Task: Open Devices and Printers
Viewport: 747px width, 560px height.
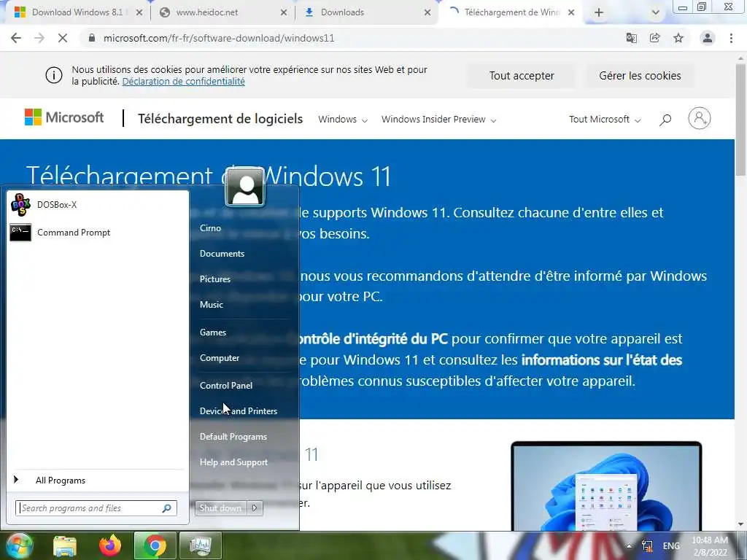Action: click(239, 411)
